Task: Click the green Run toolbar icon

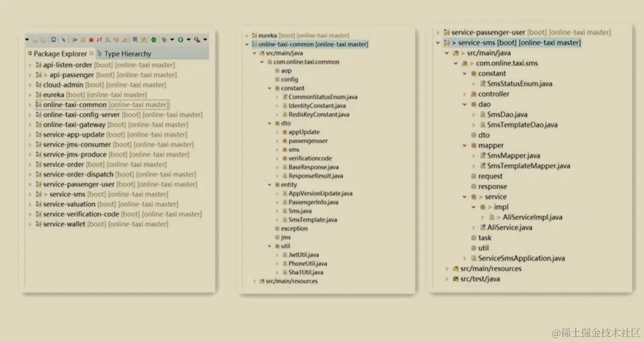Action: point(181,40)
